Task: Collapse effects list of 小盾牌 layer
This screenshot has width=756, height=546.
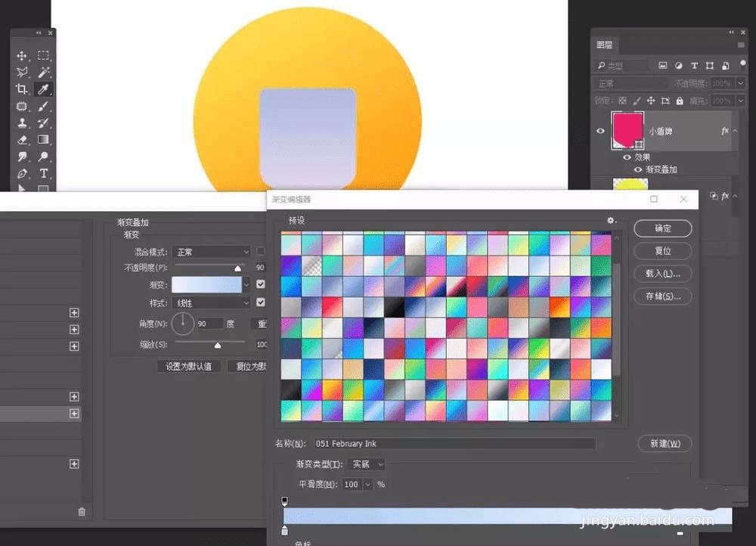Action: 736,131
